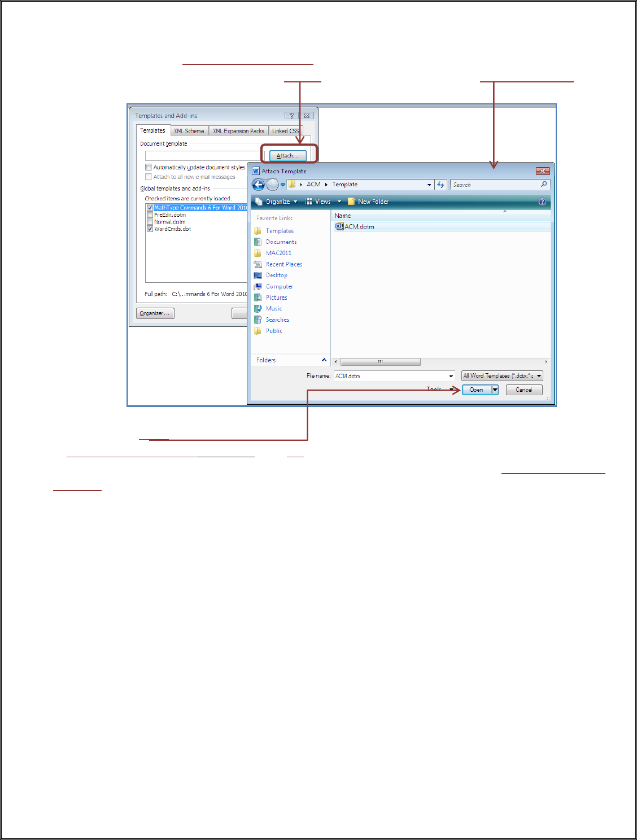Viewport: 637px width, 840px height.
Task: Select the ACM.dotm file name
Action: (x=359, y=226)
